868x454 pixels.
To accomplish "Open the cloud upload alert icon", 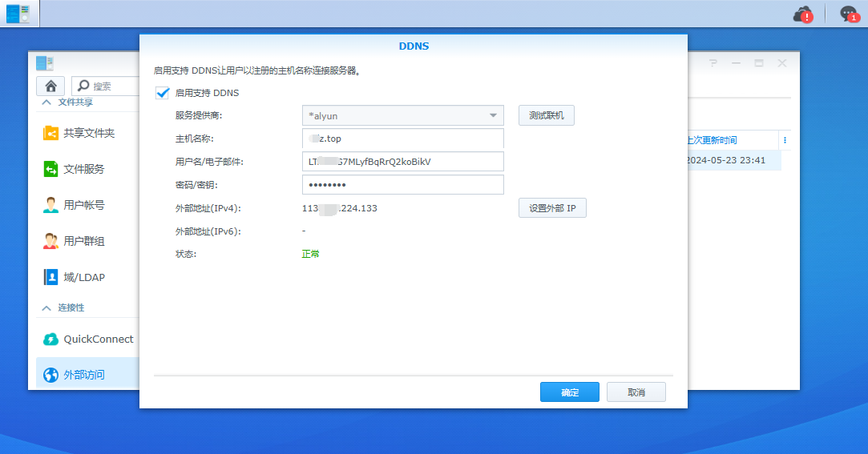I will (x=802, y=14).
